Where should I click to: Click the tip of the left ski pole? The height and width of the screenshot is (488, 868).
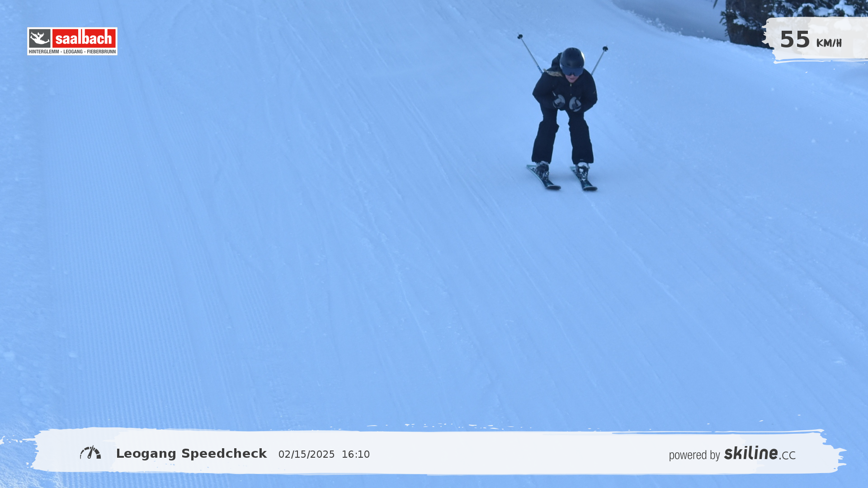520,36
